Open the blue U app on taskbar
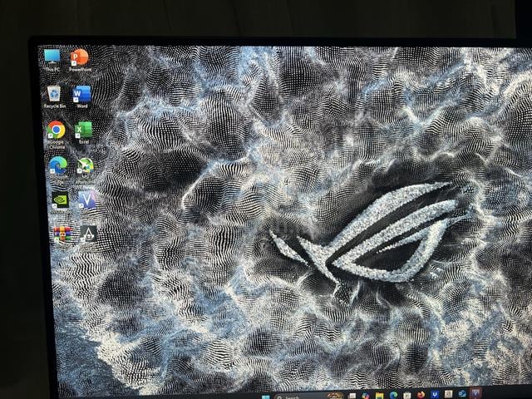532x399 pixels. (x=435, y=394)
